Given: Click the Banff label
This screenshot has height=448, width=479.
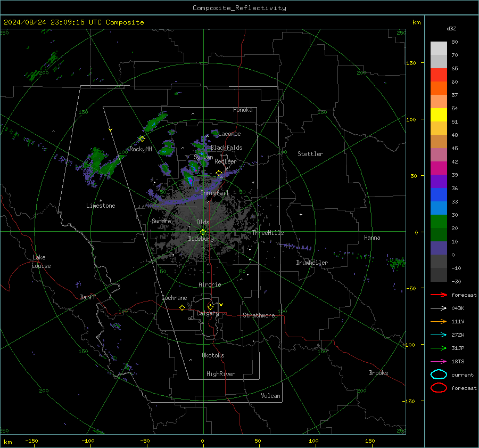Looking at the screenshot, I should [88, 297].
